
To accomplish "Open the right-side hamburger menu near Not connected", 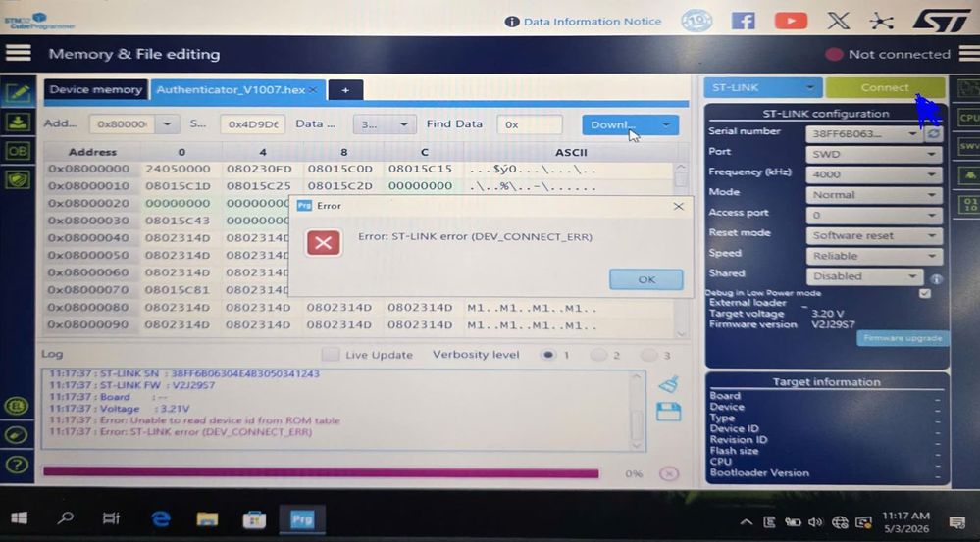I will (968, 54).
